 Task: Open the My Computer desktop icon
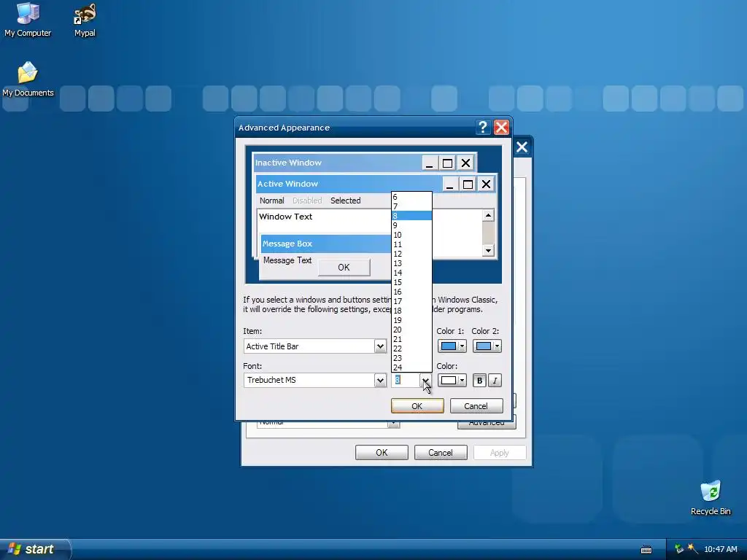pos(28,20)
